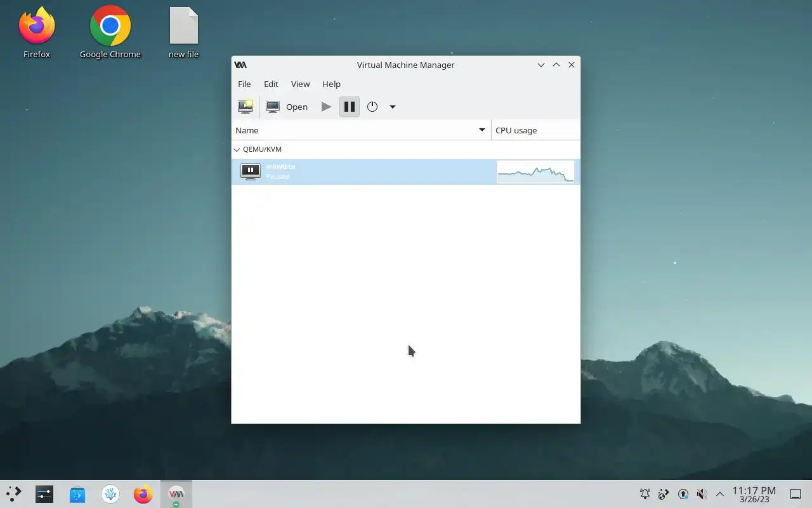
Task: Click the winvista CPU usage graph
Action: coord(535,171)
